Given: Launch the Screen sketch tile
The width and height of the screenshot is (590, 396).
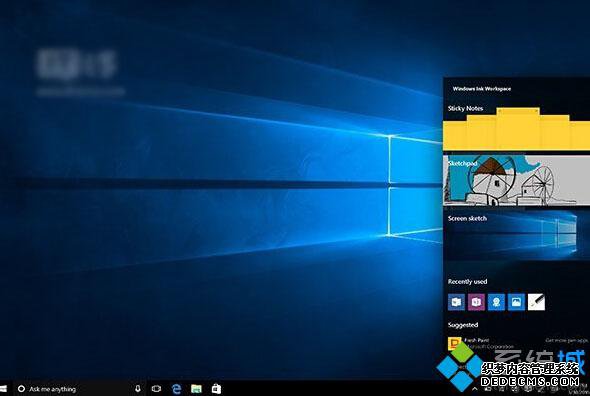Looking at the screenshot, I should pyautogui.click(x=516, y=236).
